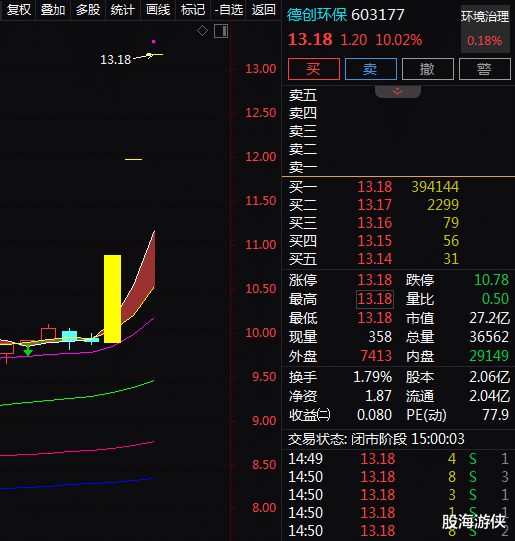Select the 多股 multi-stock option

click(x=88, y=10)
